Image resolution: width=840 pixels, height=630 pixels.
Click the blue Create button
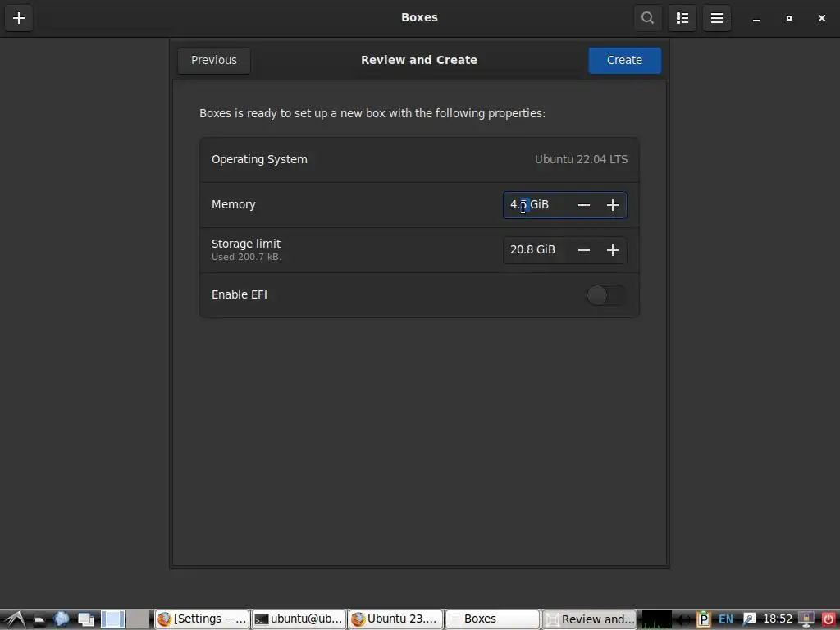click(x=624, y=60)
